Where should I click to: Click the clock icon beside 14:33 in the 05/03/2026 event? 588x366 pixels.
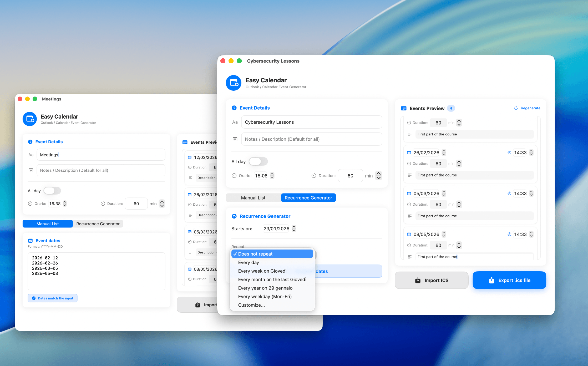tap(509, 193)
